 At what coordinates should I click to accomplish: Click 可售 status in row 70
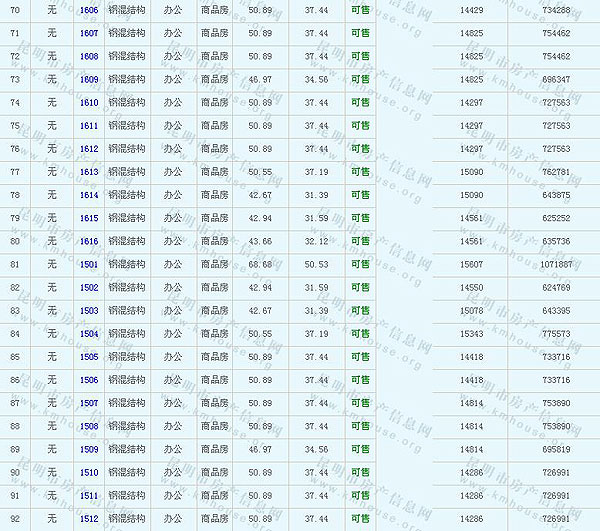pyautogui.click(x=360, y=10)
